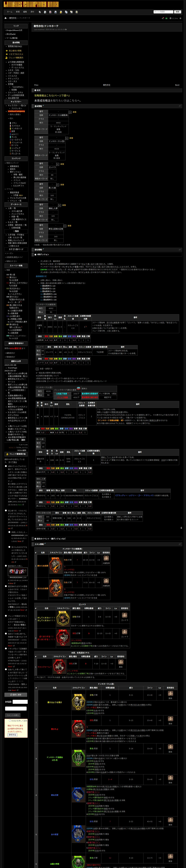
Task: Click the 永久なる疾苦 skill icon
Action: (56, 588)
